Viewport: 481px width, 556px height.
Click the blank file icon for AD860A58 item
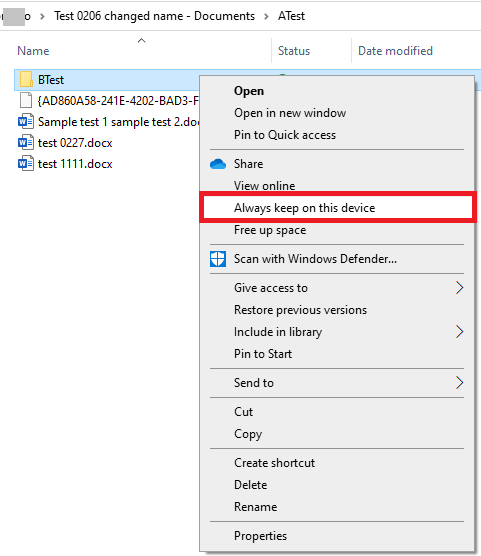click(26, 100)
